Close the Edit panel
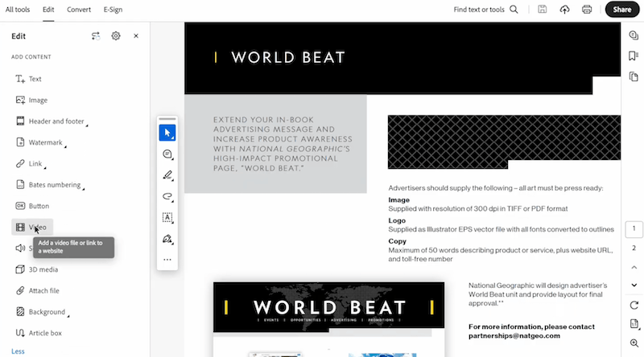 tap(136, 36)
